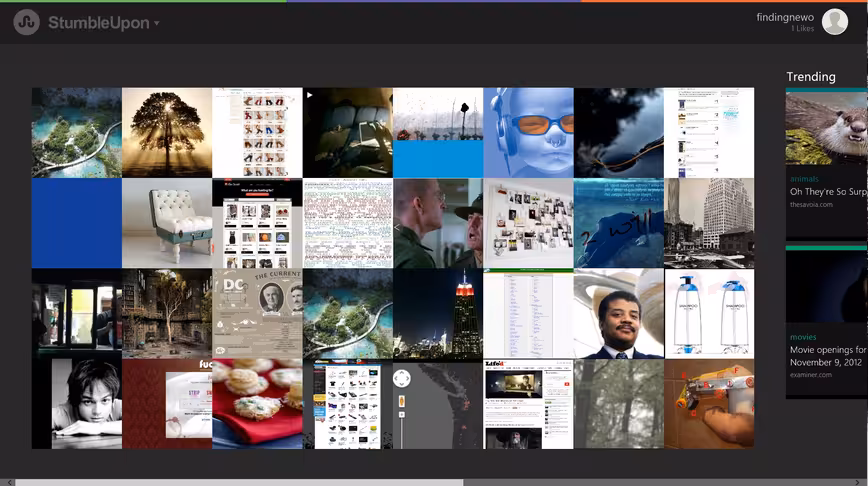Click the horizontal scrollbar left arrow

tap(10, 482)
